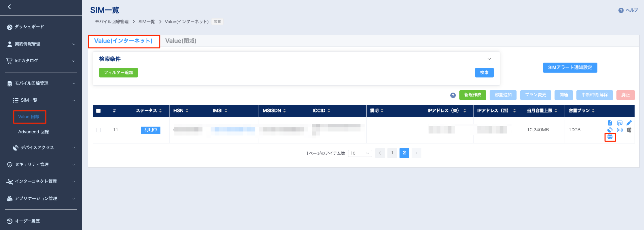Click the radio signal waves icon in row 11
Image resolution: width=644 pixels, height=230 pixels.
tap(620, 130)
